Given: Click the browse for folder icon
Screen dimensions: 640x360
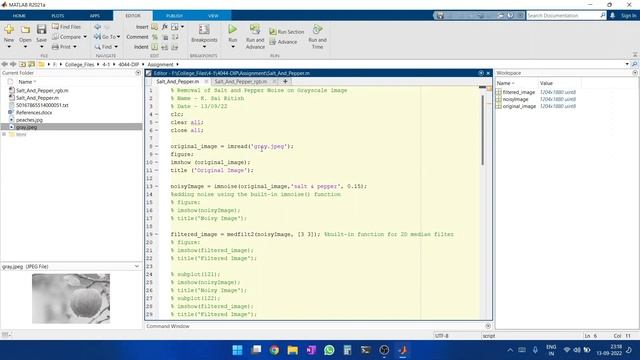Looking at the screenshot, I should (x=31, y=64).
